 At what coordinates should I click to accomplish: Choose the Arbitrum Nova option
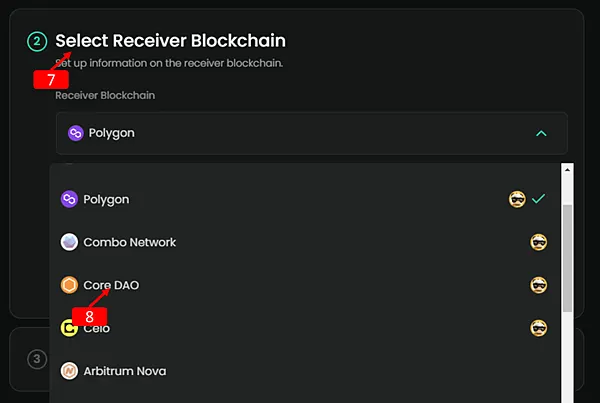click(x=125, y=371)
